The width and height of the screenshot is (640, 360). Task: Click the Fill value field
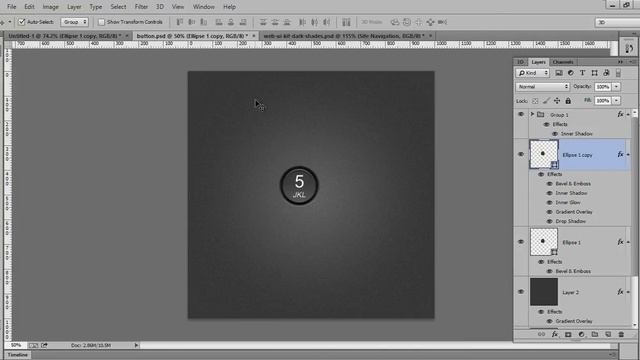pos(603,100)
